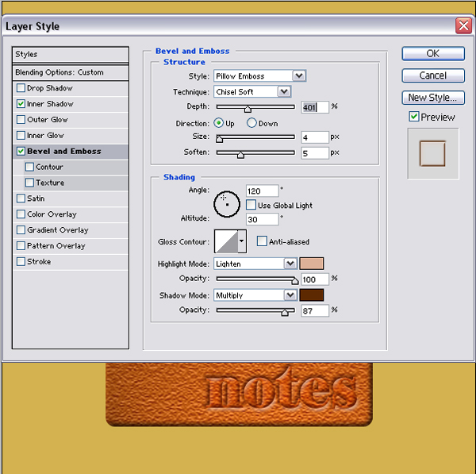
Task: Click the Highlight Opacity value field
Action: 315,279
